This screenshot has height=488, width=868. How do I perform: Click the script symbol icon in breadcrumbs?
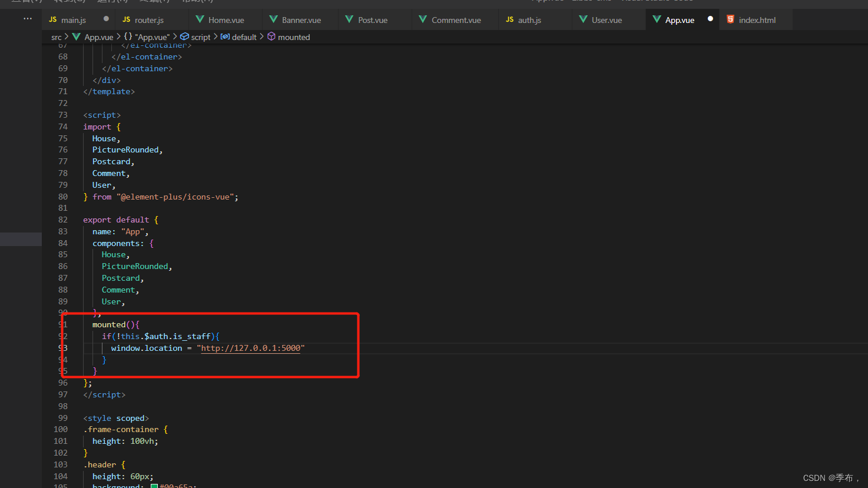[x=184, y=36]
